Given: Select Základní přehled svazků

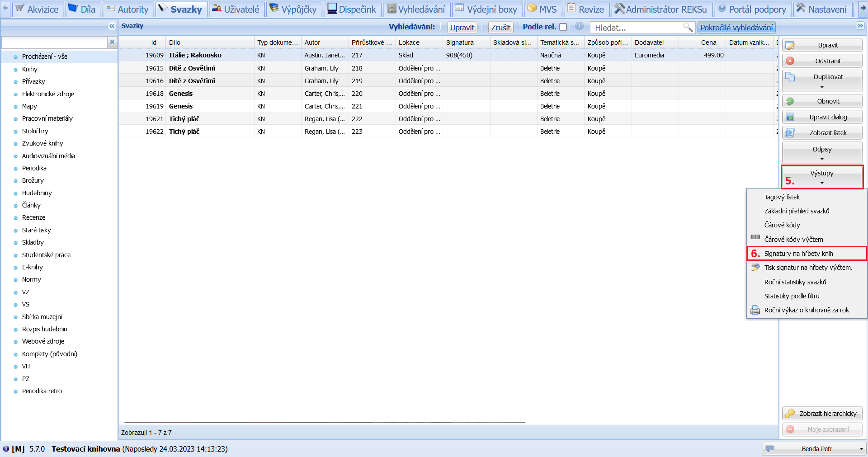Looking at the screenshot, I should (x=807, y=211).
